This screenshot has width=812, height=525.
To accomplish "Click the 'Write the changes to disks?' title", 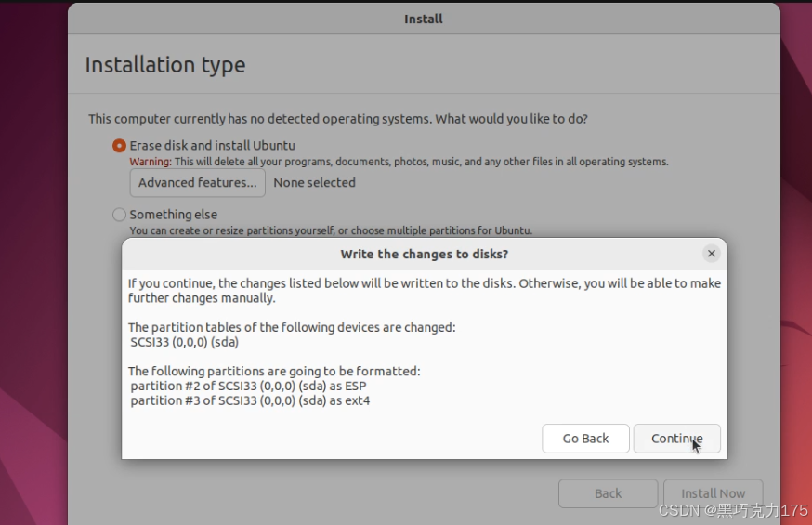I will coord(425,255).
